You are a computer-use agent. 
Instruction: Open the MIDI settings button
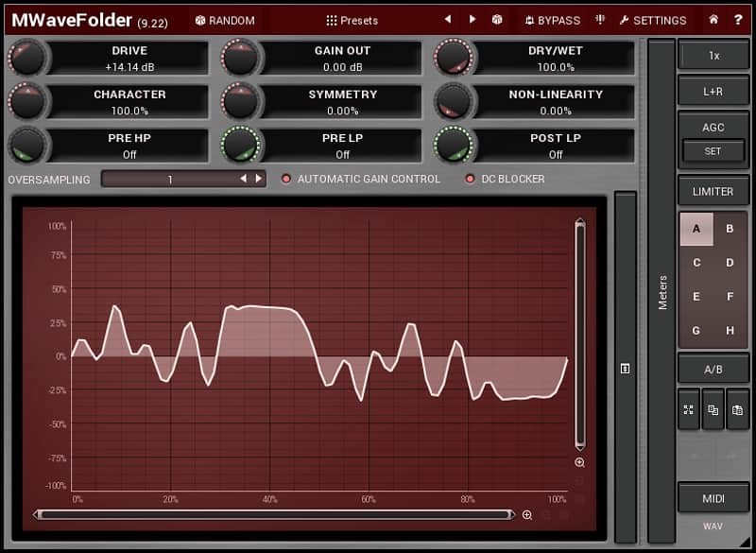pos(713,498)
